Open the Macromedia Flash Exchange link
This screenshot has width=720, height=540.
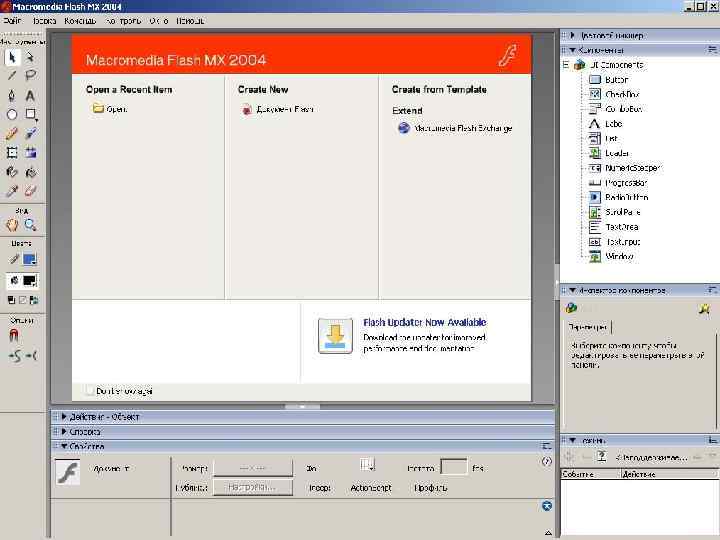click(455, 128)
